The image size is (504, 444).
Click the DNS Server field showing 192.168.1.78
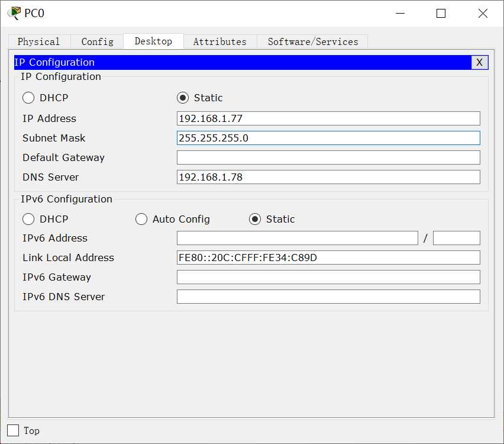point(328,177)
